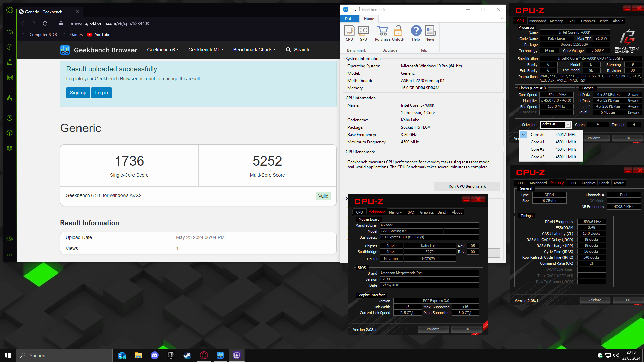Viewport: 644px width, 362px height.
Task: Open the Datei menu tab in Geekbench
Action: coord(350,19)
